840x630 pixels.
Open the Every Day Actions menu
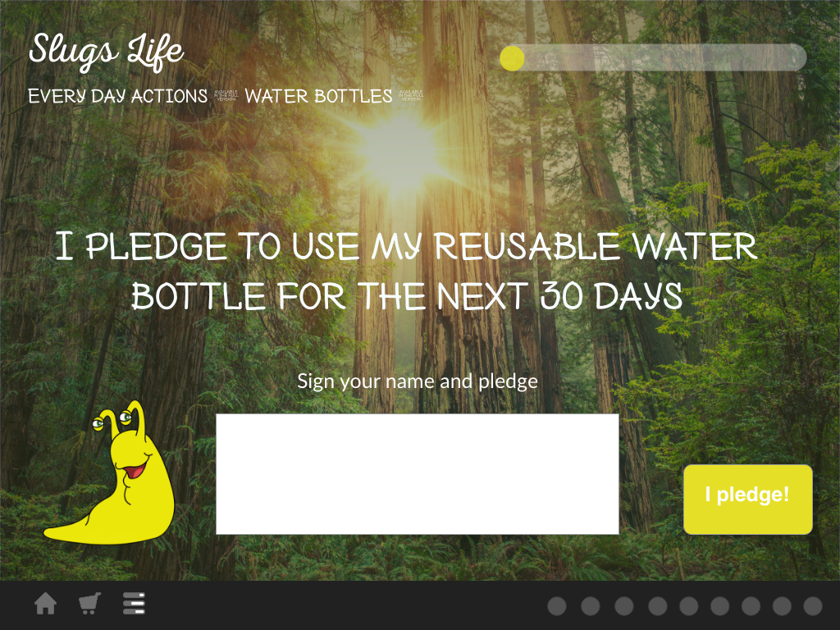pos(118,96)
